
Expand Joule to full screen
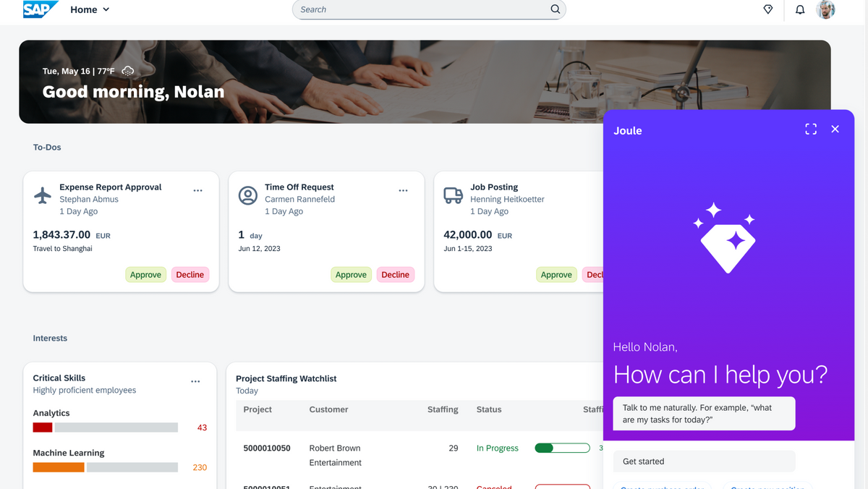pyautogui.click(x=811, y=129)
